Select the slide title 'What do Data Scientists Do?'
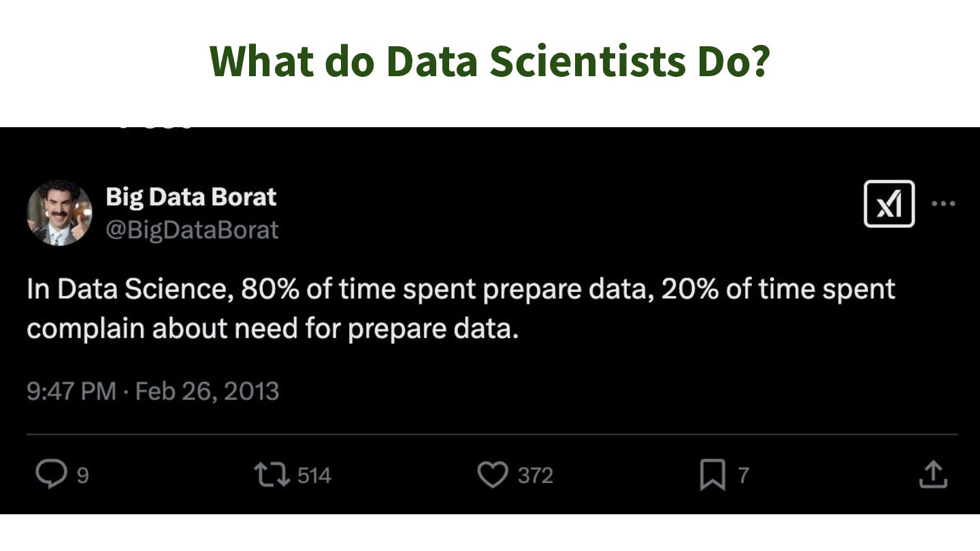Viewport: 980px width, 551px height. pos(489,61)
